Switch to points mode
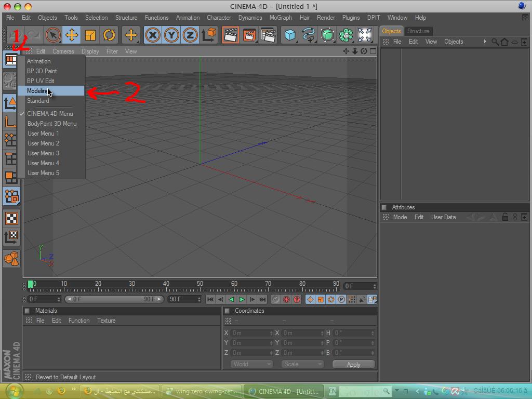532x399 pixels. pyautogui.click(x=11, y=140)
